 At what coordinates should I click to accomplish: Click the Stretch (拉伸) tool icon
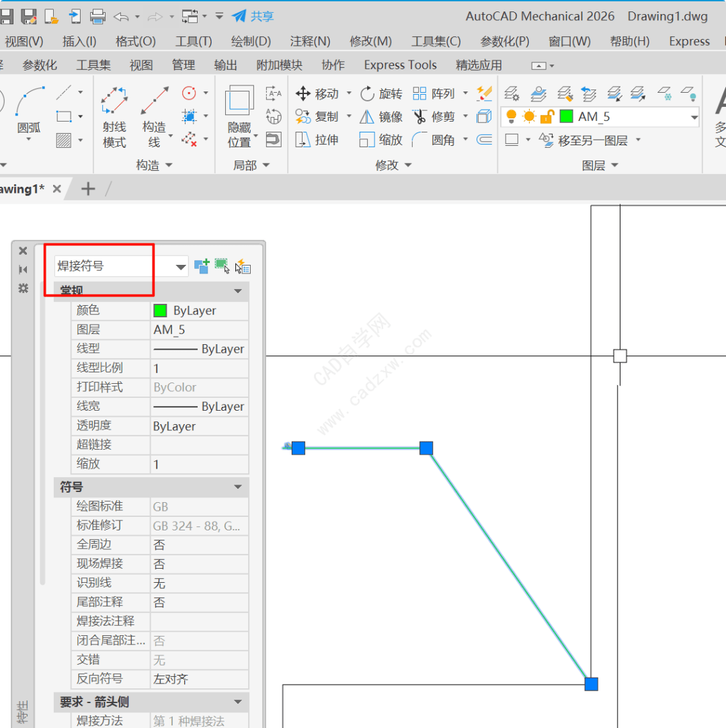tap(303, 140)
